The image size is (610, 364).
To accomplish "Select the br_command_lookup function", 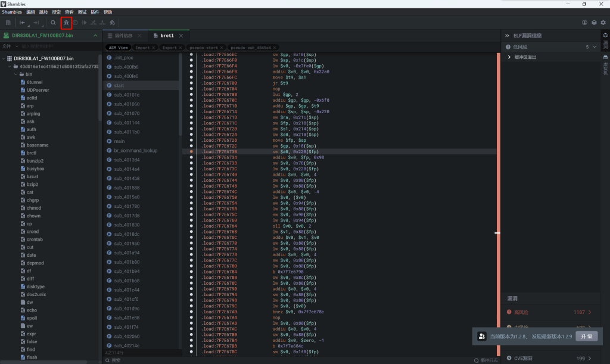I will [136, 151].
